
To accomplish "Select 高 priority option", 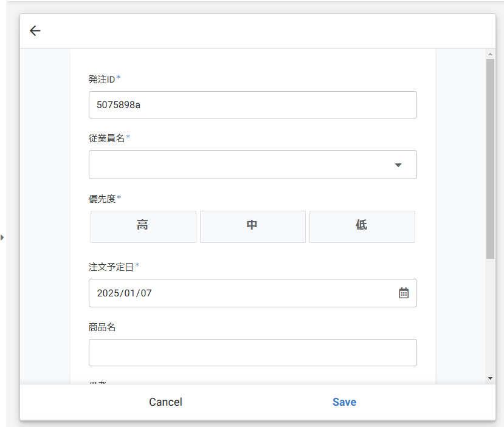I will click(143, 226).
